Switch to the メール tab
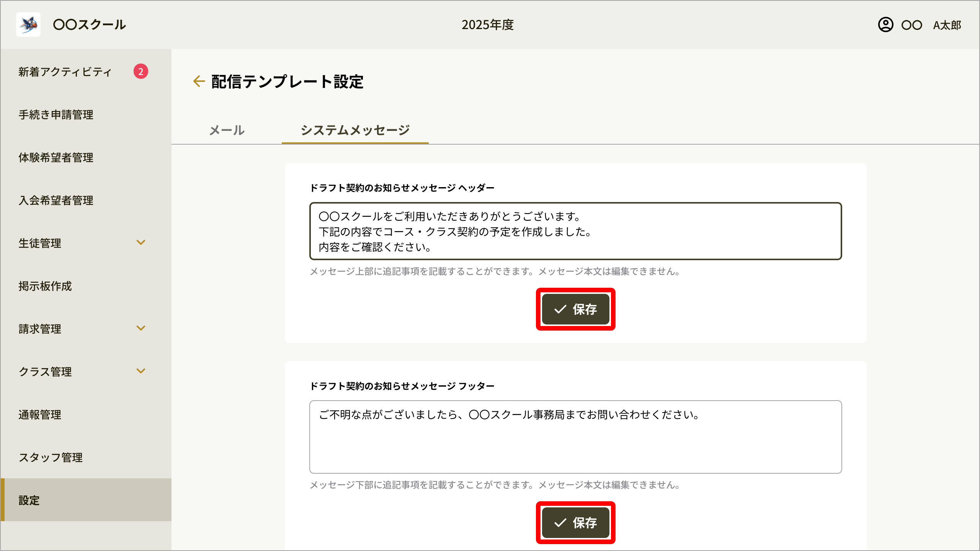Screen dimensions: 980x551 point(227,130)
